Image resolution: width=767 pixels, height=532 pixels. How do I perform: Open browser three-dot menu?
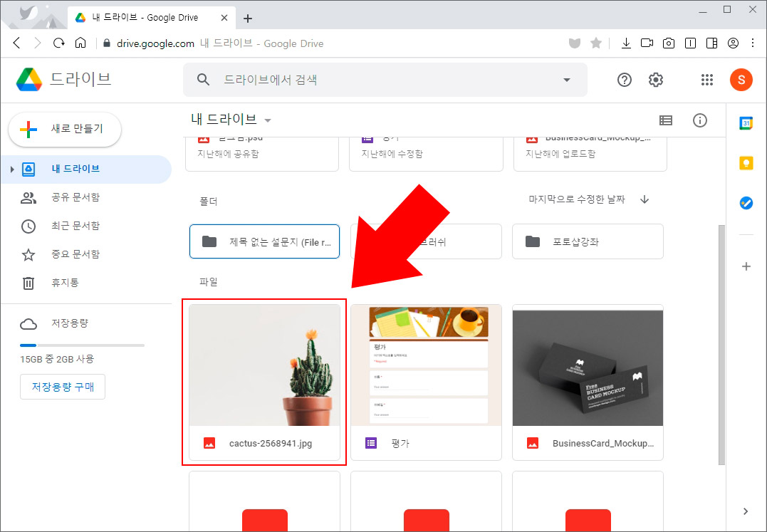coord(753,43)
